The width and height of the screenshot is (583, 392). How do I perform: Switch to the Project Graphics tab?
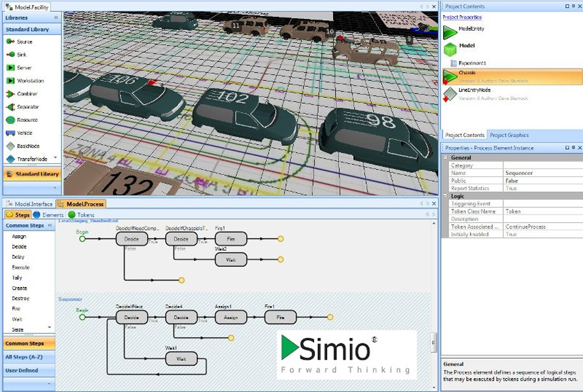(509, 135)
